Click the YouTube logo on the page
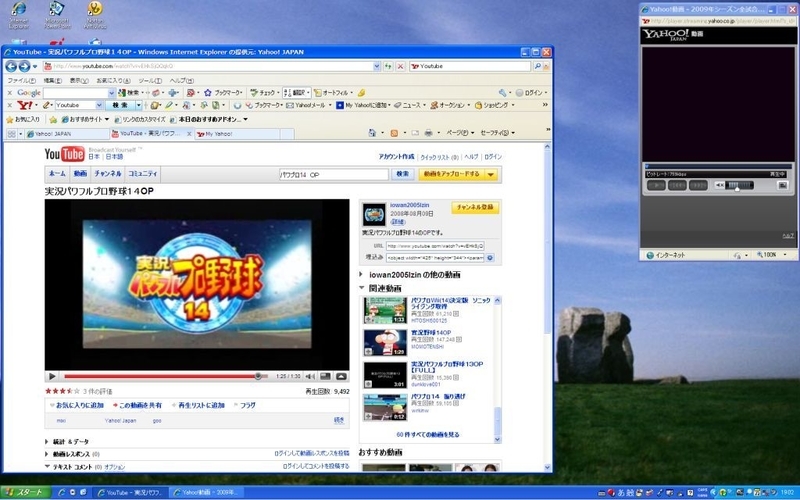This screenshot has width=800, height=500. pyautogui.click(x=64, y=154)
